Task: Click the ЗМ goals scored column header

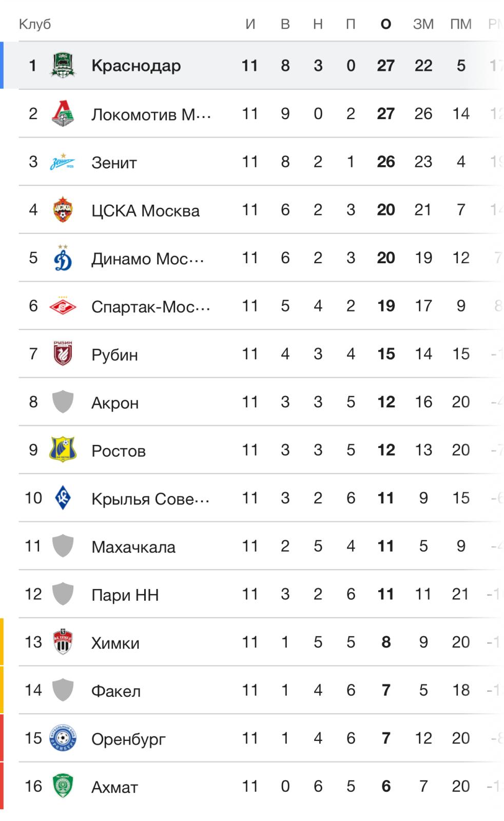Action: 423,24
